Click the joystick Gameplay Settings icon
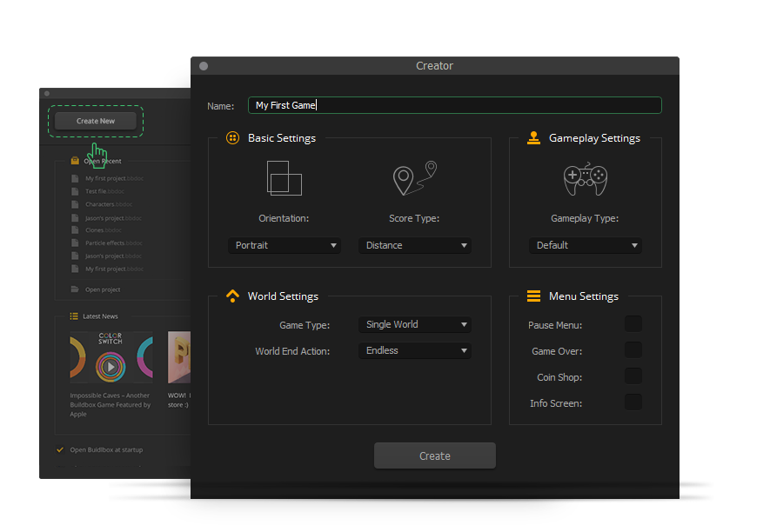770x532 pixels. tap(533, 138)
